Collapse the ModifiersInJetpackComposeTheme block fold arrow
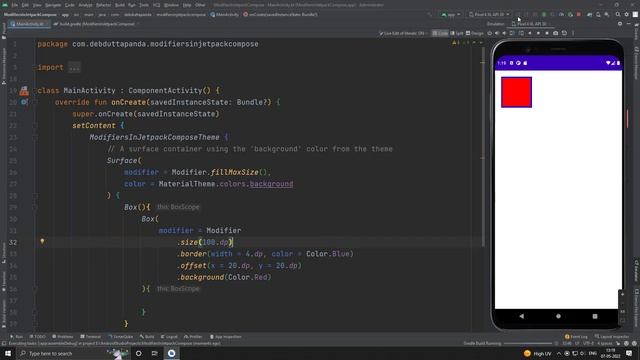Viewport: 640px width, 360px height. (x=36, y=138)
